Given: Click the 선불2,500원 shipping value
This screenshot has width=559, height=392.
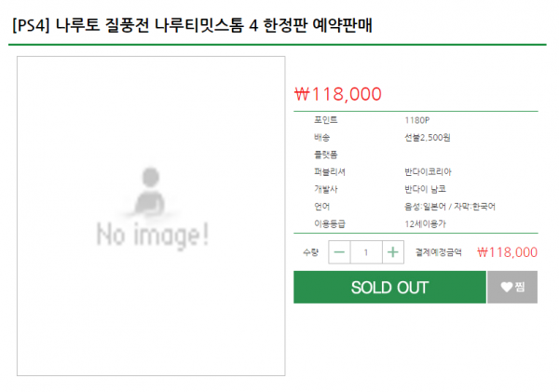Looking at the screenshot, I should [428, 137].
